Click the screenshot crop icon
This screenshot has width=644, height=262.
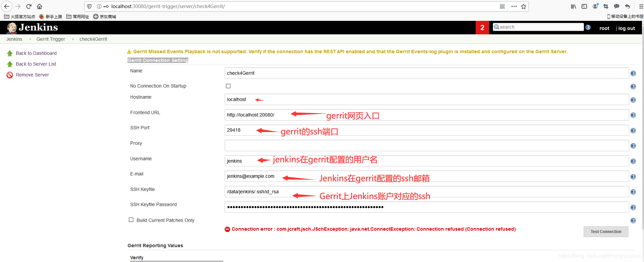[x=606, y=6]
